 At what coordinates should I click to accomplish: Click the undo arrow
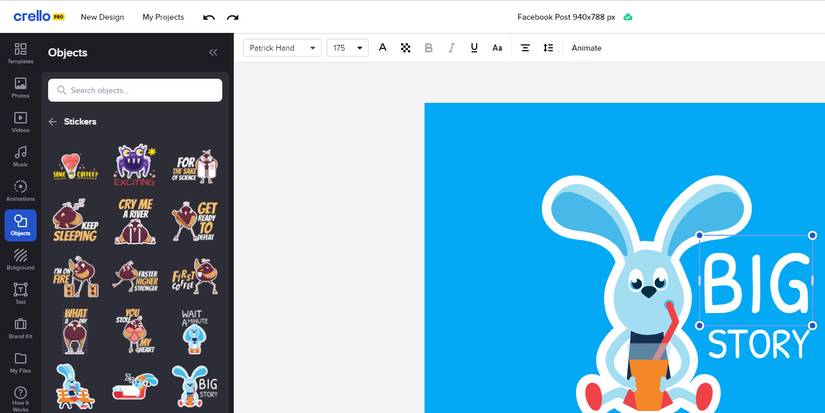pos(209,17)
